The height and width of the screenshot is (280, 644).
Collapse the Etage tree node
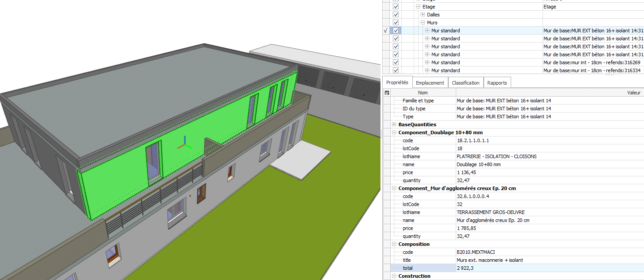click(418, 7)
